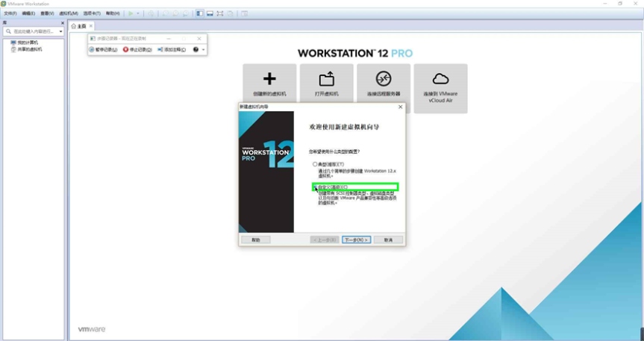Viewport: 644px width, 341px height.
Task: Click the console view toolbar icon
Action: tap(244, 13)
